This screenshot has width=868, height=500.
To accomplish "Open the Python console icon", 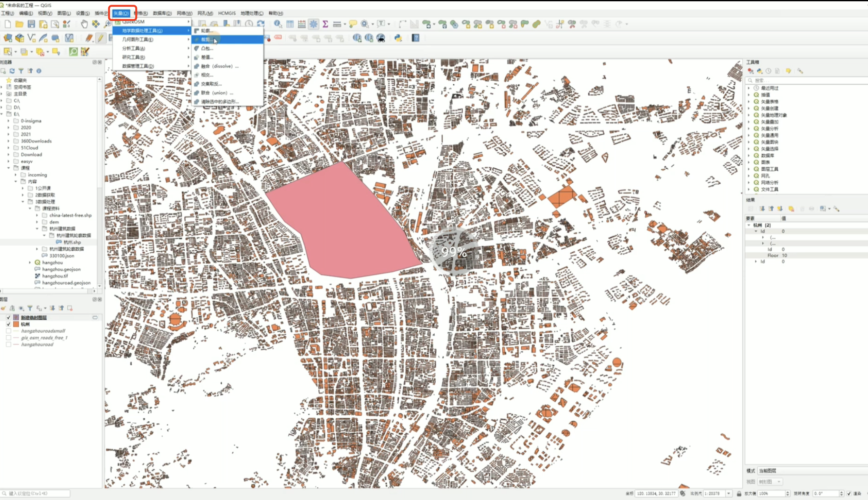I will (398, 38).
